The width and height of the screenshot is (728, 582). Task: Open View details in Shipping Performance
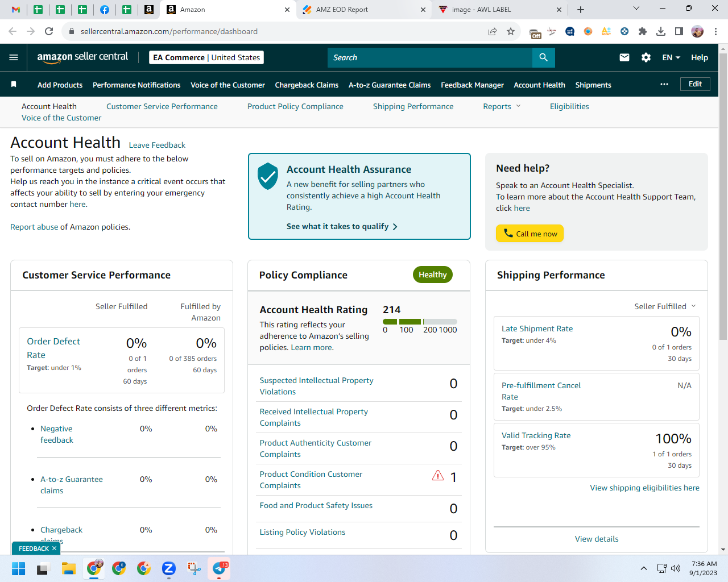(597, 539)
